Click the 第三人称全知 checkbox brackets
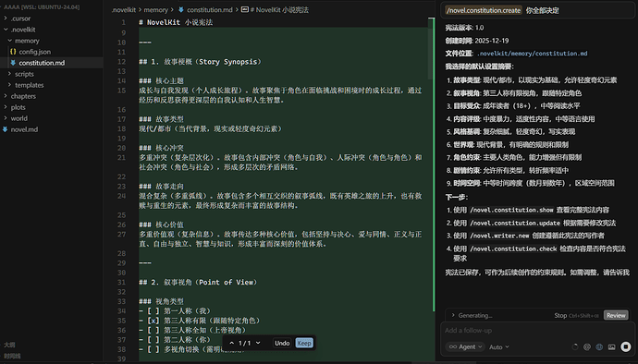 [153, 330]
